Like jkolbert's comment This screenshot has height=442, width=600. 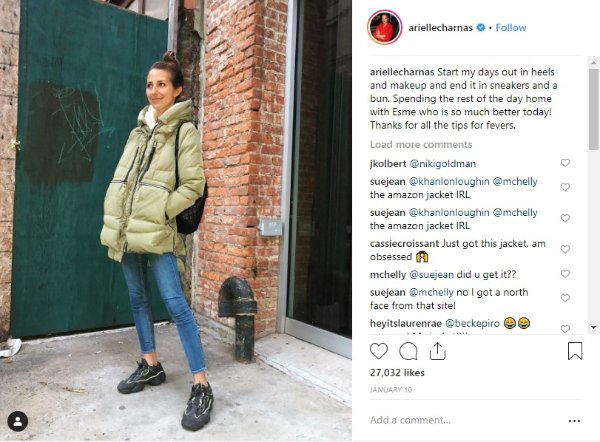[x=565, y=163]
